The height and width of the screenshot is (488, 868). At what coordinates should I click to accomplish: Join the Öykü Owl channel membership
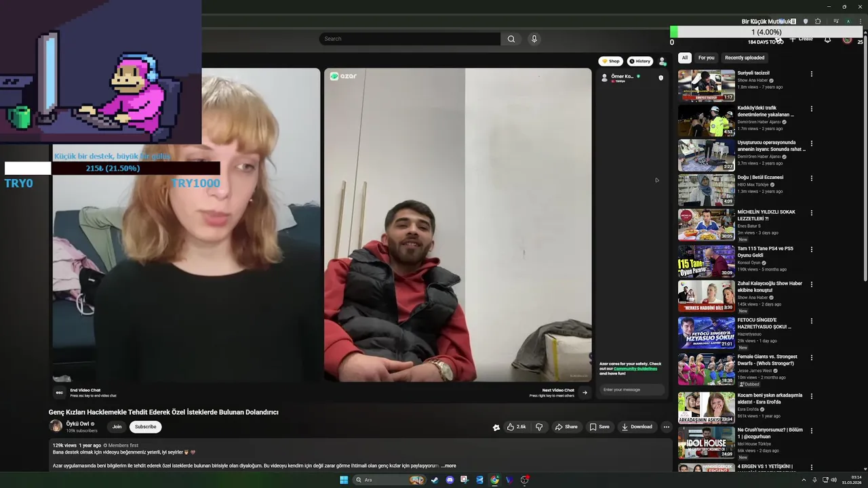(117, 427)
